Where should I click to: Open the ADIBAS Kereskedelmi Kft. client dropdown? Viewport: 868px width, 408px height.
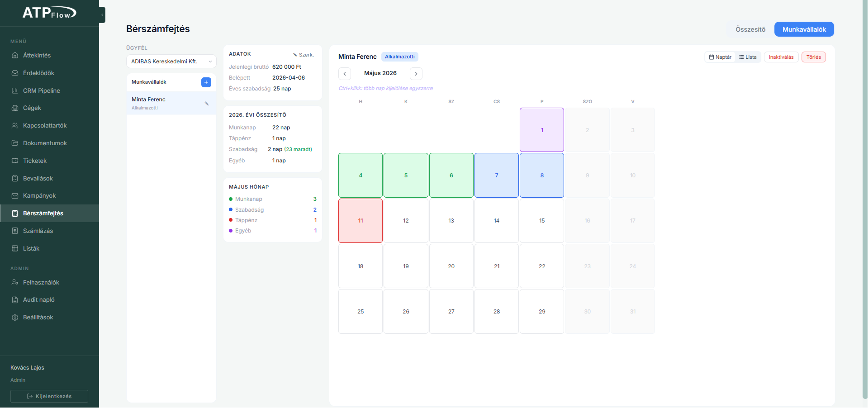(x=171, y=62)
